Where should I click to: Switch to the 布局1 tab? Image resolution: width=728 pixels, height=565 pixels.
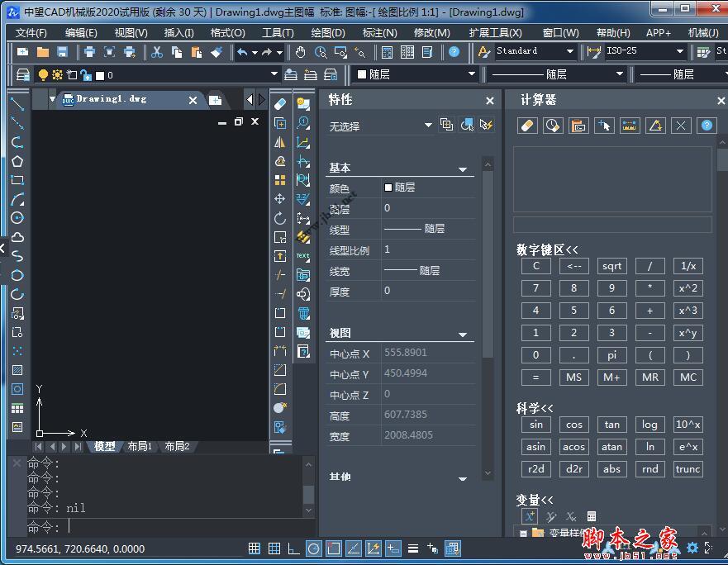[x=140, y=447]
